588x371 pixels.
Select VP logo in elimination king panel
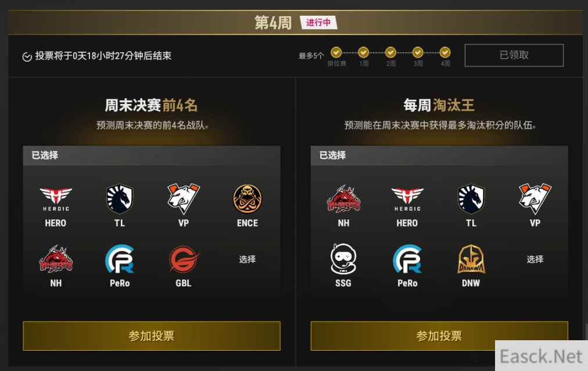pos(535,199)
